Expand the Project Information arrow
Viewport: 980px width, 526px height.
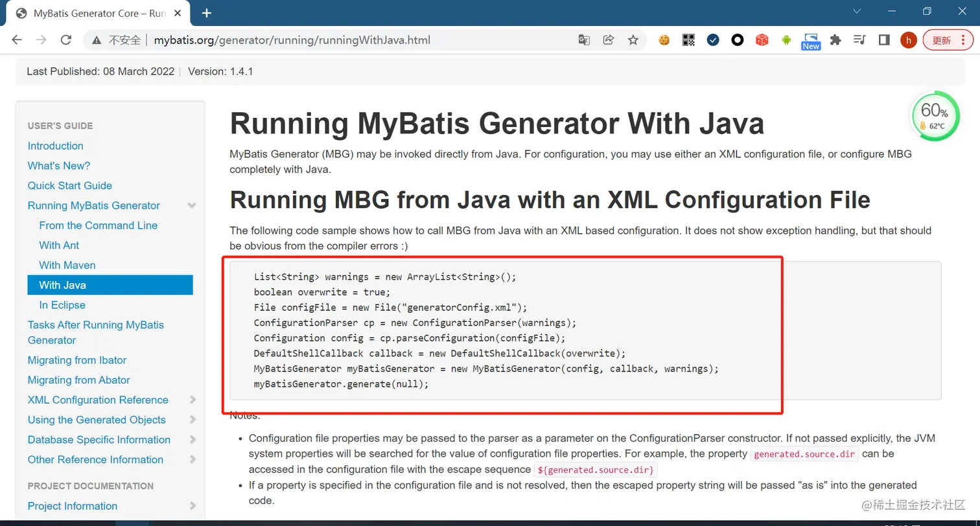tap(192, 506)
